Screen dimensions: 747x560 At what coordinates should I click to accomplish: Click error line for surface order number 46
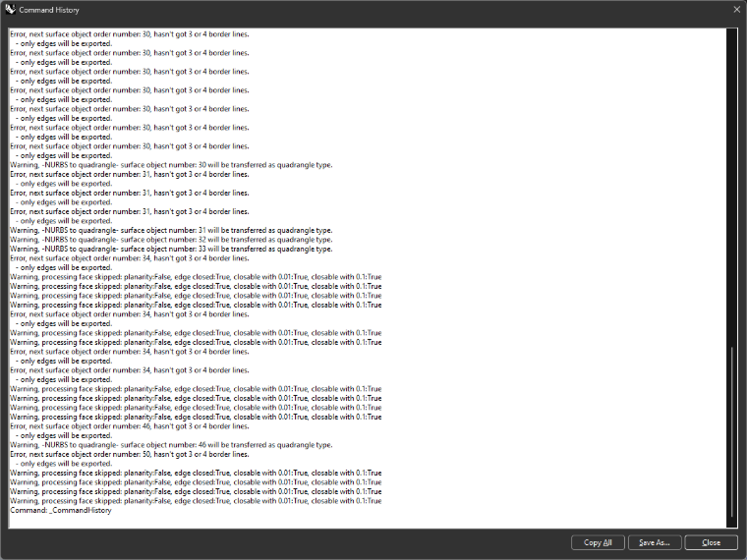[129, 426]
